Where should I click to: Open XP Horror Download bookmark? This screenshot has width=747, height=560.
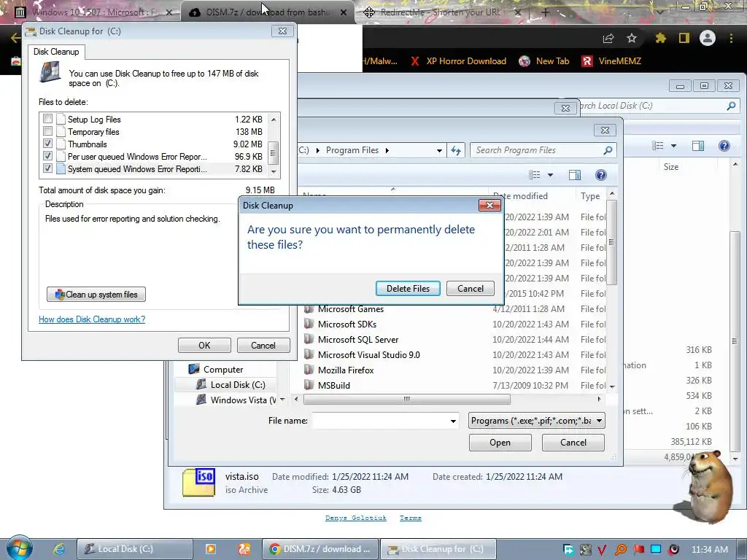coord(458,61)
